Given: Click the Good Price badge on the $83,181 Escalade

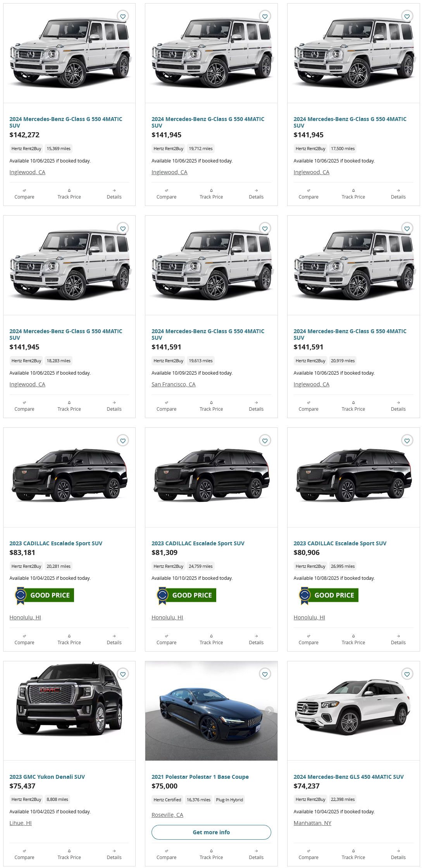Looking at the screenshot, I should pyautogui.click(x=44, y=595).
